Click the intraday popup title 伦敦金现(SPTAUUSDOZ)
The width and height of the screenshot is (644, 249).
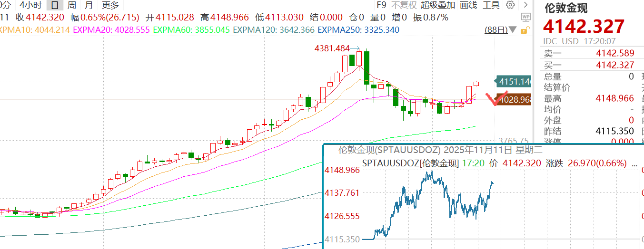pyautogui.click(x=389, y=150)
